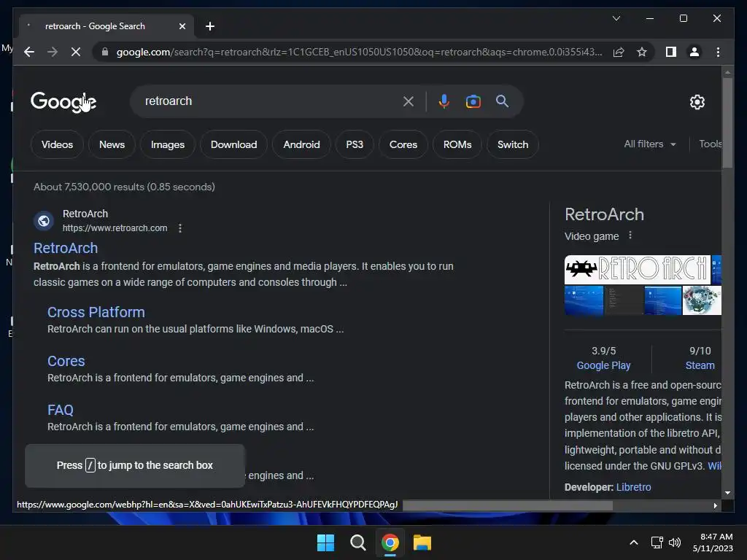This screenshot has width=747, height=560.
Task: Open the Cross Platform sitelink
Action: click(96, 312)
